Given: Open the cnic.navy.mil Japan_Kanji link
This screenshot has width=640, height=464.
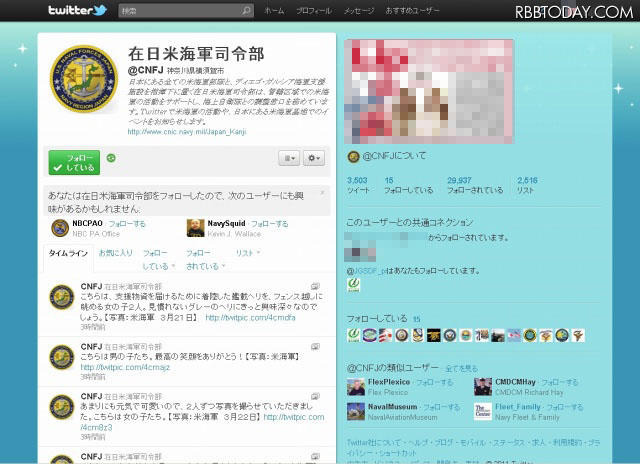Looking at the screenshot, I should (187, 132).
